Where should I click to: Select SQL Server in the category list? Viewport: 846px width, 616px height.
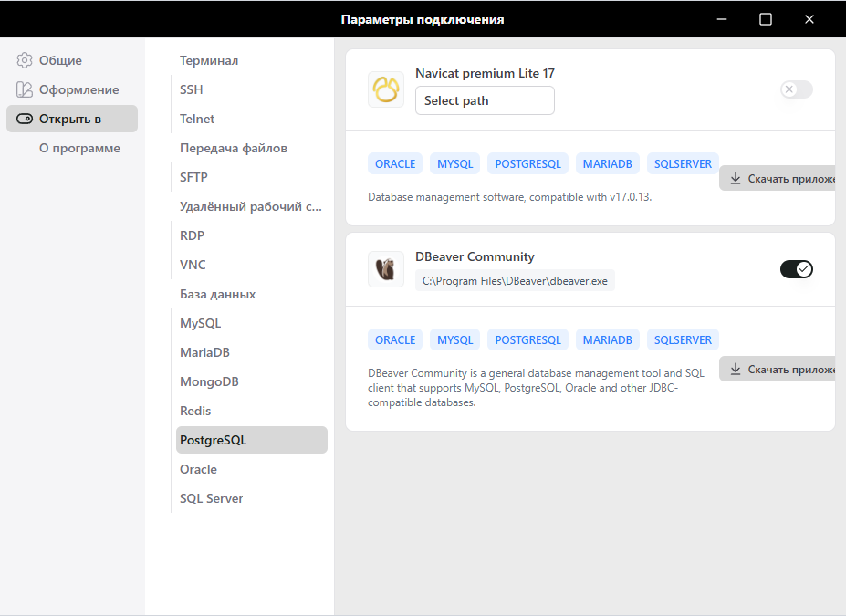251,498
